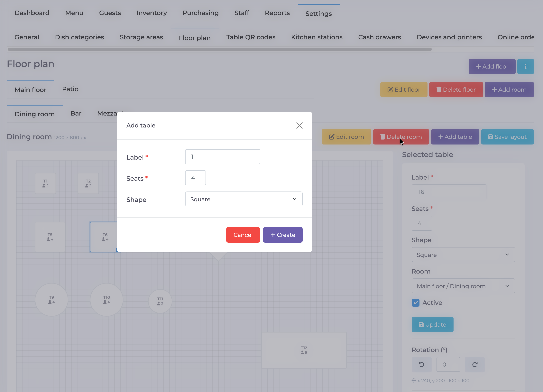Open the Room dropdown in Selected table
Screen dimensions: 543x392
coord(463,286)
